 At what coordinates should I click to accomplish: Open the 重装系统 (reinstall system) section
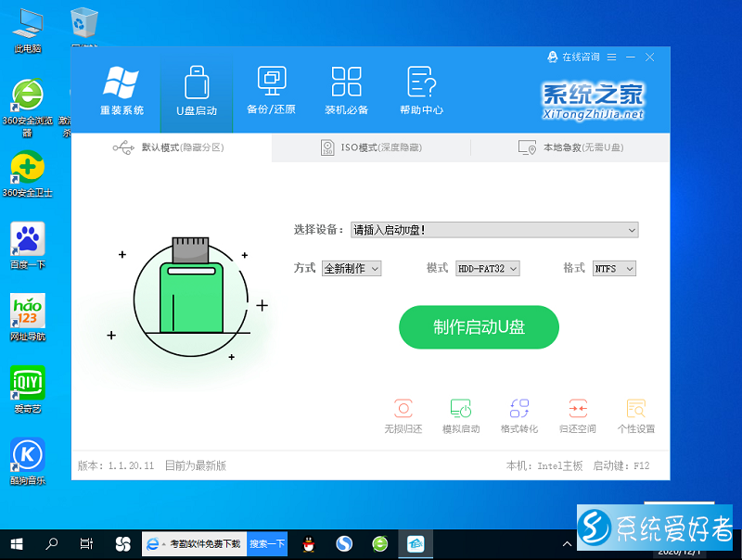122,91
